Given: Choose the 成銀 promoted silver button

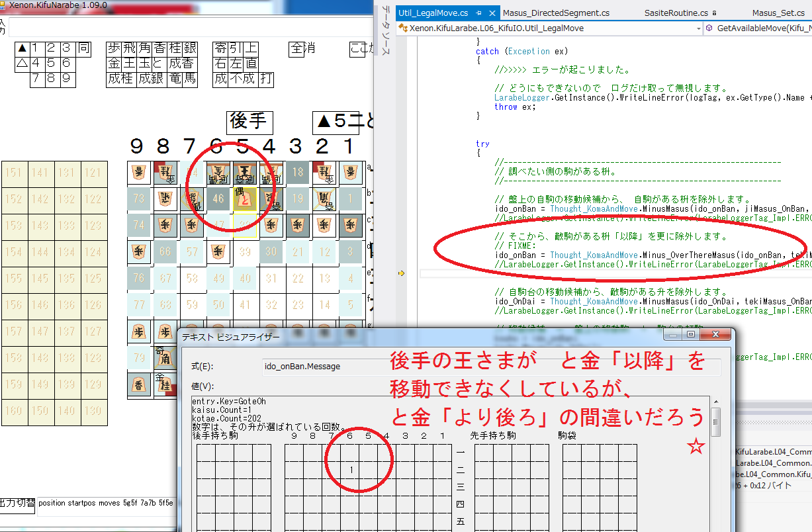Looking at the screenshot, I should [x=152, y=79].
